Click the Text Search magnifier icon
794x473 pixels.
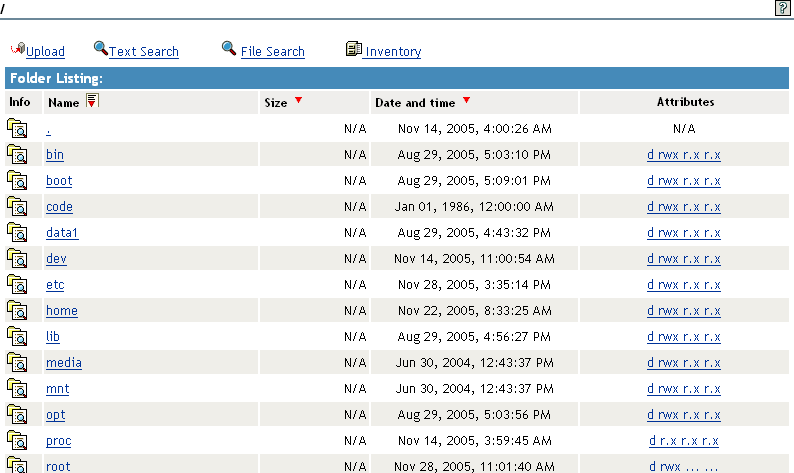click(100, 48)
